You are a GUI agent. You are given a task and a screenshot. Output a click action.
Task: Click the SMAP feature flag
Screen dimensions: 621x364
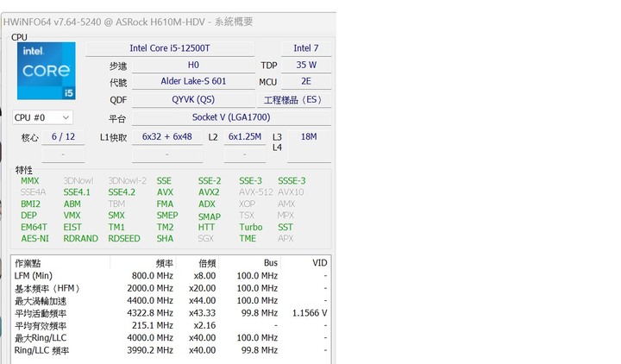click(x=209, y=217)
